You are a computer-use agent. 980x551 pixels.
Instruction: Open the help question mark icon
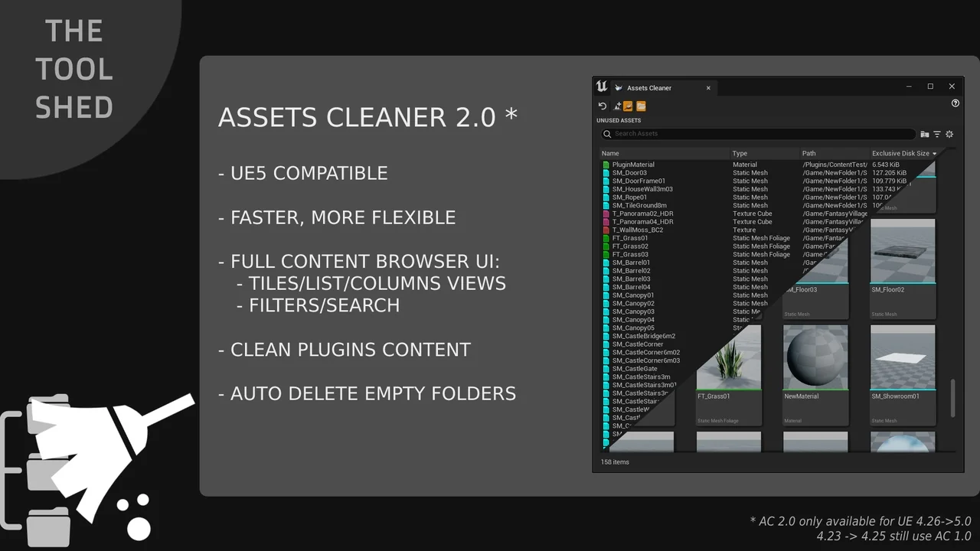pos(955,103)
